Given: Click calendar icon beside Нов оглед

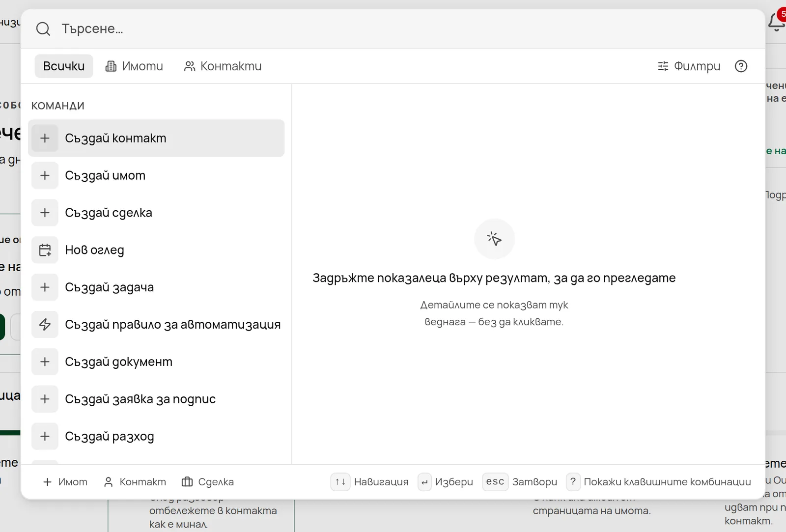Looking at the screenshot, I should 45,250.
